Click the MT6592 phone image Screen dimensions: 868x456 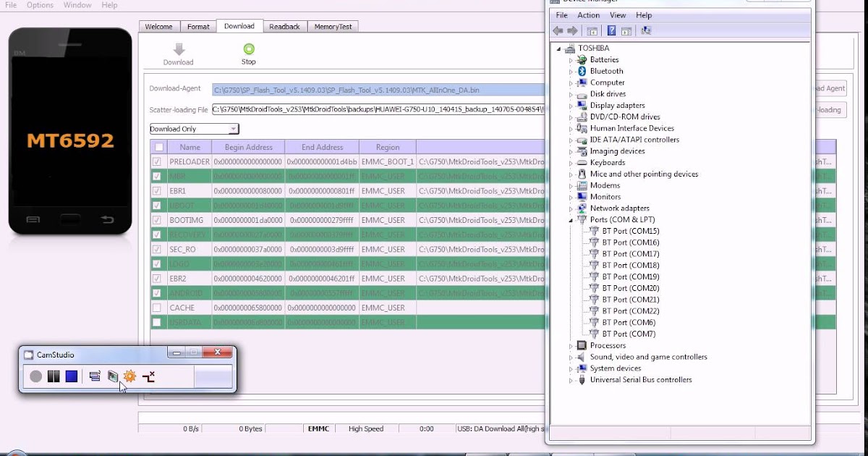click(x=70, y=131)
